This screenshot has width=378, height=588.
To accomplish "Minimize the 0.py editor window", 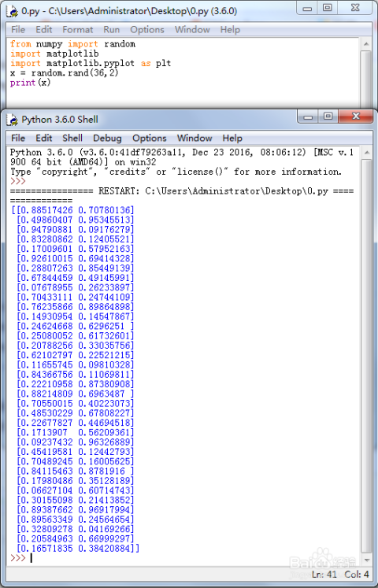I will (x=307, y=8).
